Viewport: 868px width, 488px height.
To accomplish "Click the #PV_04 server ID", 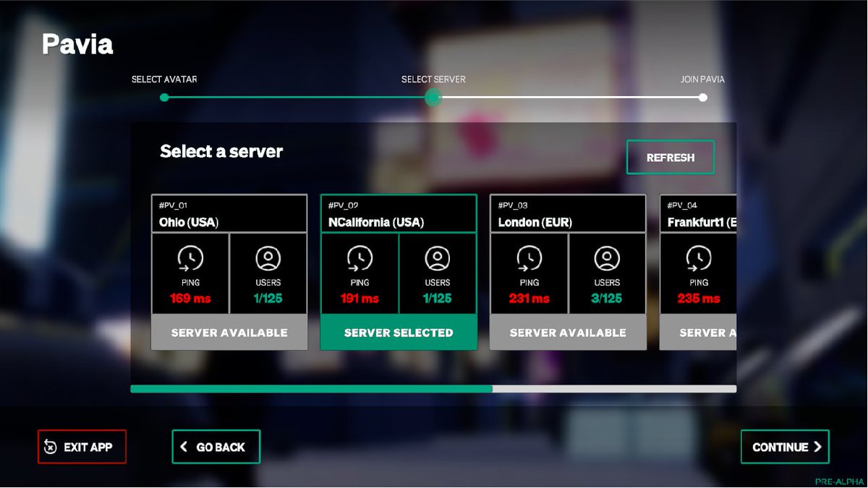I will pos(682,205).
